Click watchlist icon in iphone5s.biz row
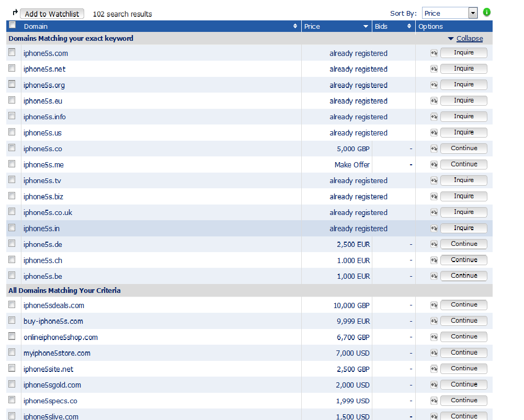This screenshot has height=420, width=524. [x=434, y=197]
